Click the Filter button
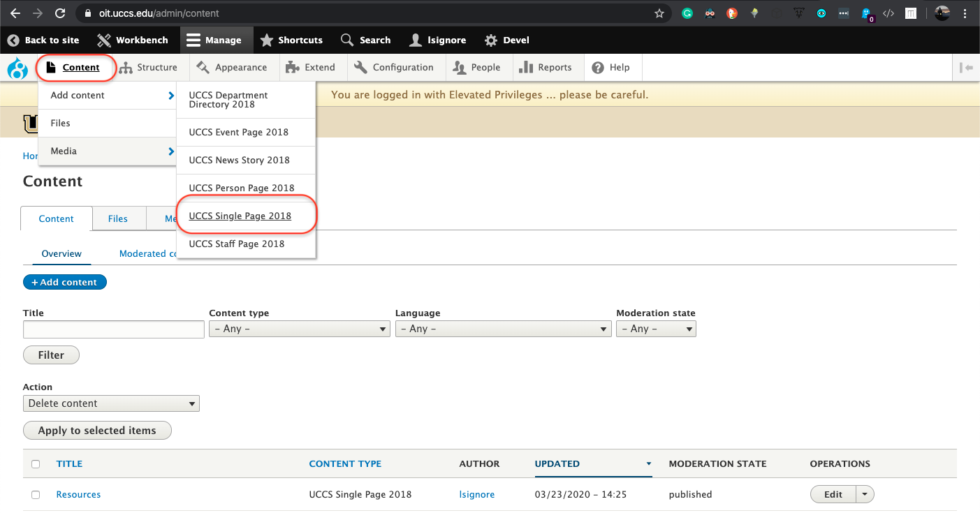This screenshot has height=513, width=980. click(x=51, y=355)
